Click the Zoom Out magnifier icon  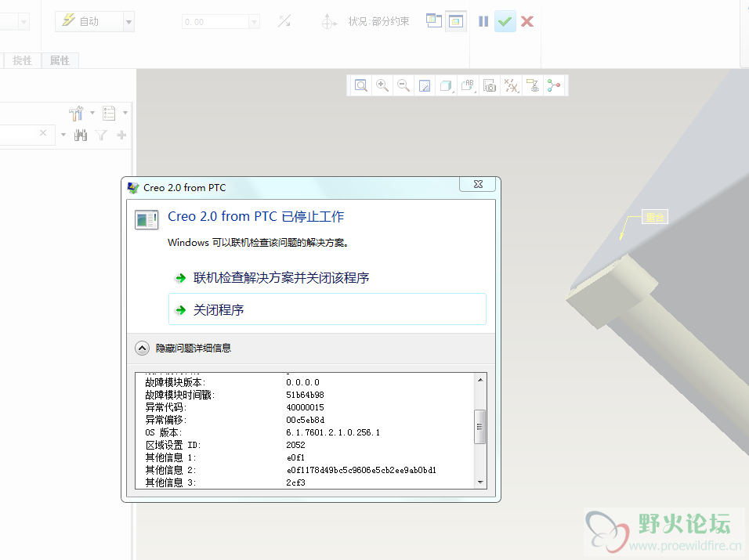[403, 86]
